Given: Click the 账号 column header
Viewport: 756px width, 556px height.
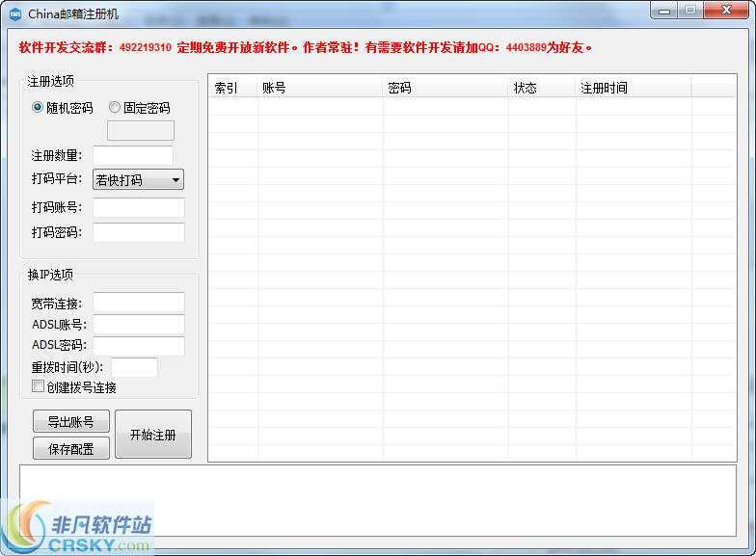Looking at the screenshot, I should pos(320,89).
